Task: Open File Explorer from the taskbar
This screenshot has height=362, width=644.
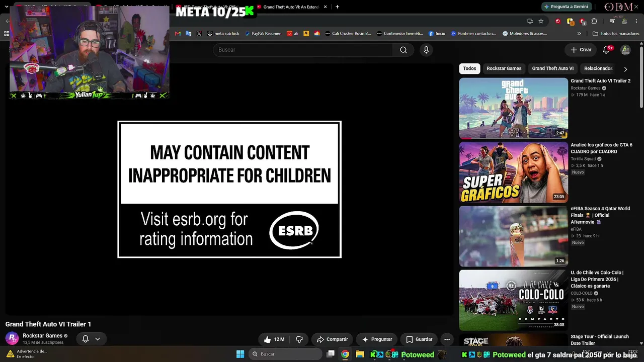Action: click(x=360, y=354)
